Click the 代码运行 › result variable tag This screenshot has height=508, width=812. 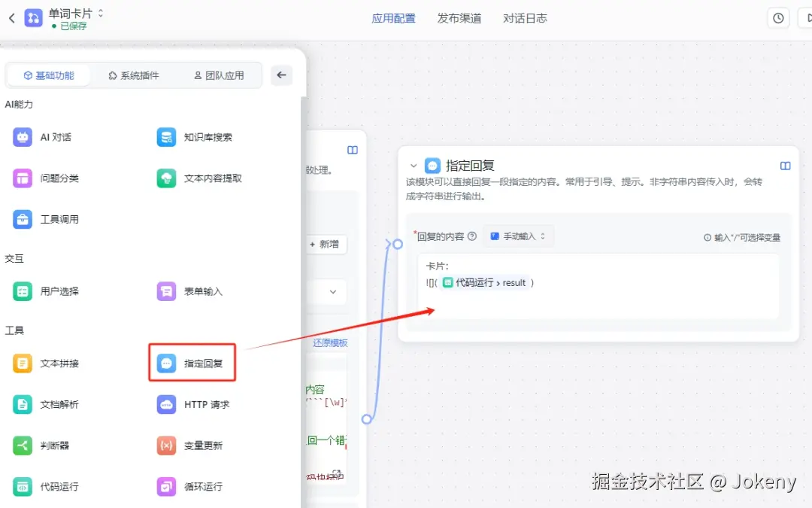(x=485, y=282)
